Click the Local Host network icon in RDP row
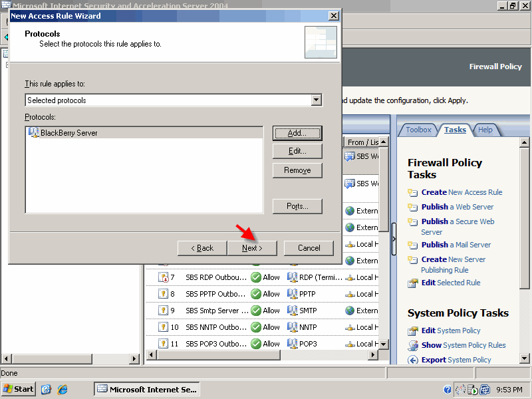The image size is (532, 399). 350,277
